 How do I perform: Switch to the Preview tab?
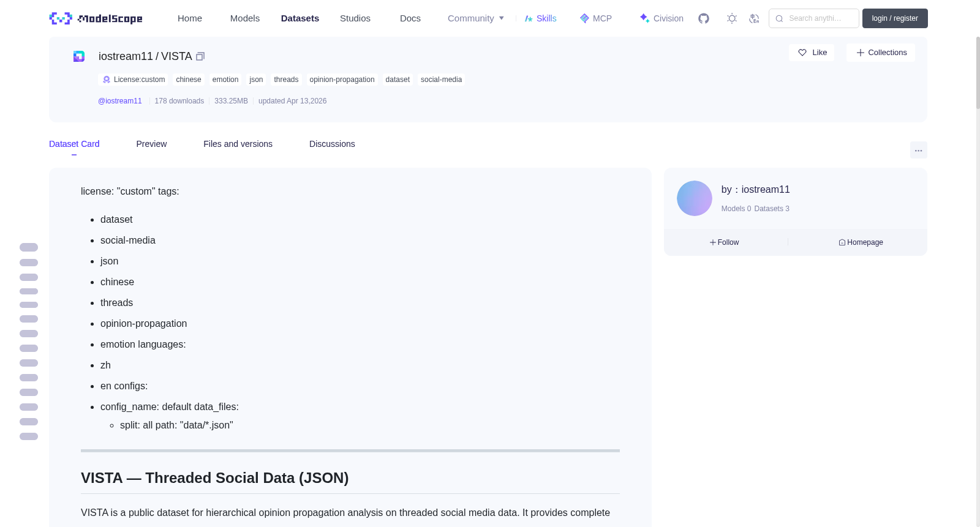(151, 144)
